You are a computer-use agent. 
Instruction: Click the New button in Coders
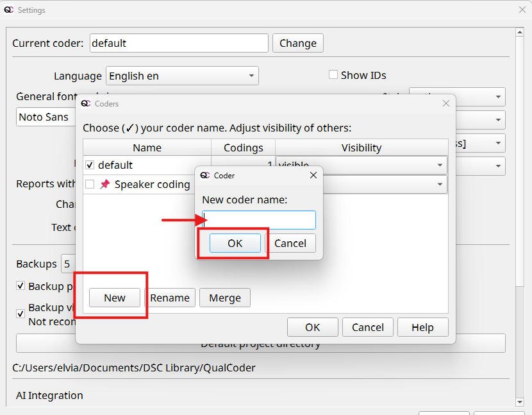point(115,298)
